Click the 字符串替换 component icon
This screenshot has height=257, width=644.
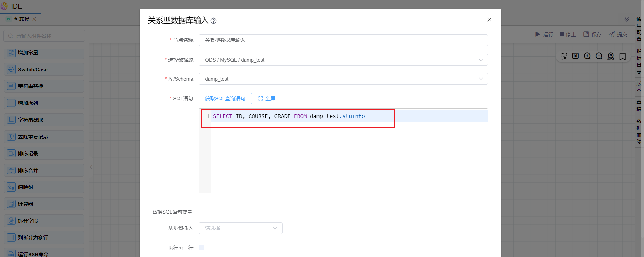click(x=11, y=86)
